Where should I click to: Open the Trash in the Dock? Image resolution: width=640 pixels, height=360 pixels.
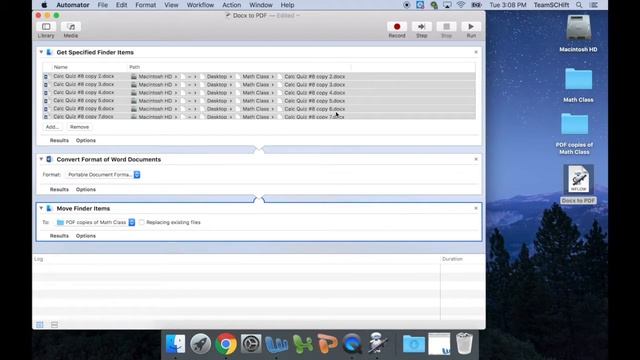(x=464, y=344)
